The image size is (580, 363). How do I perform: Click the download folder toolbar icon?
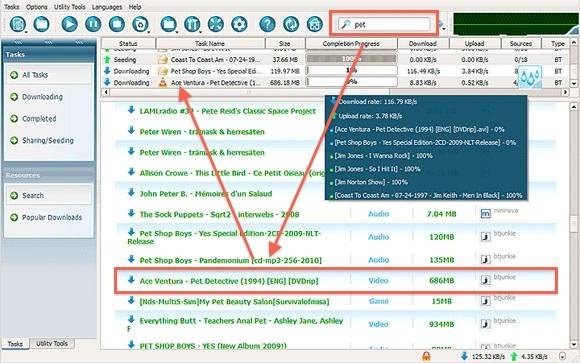tap(168, 24)
